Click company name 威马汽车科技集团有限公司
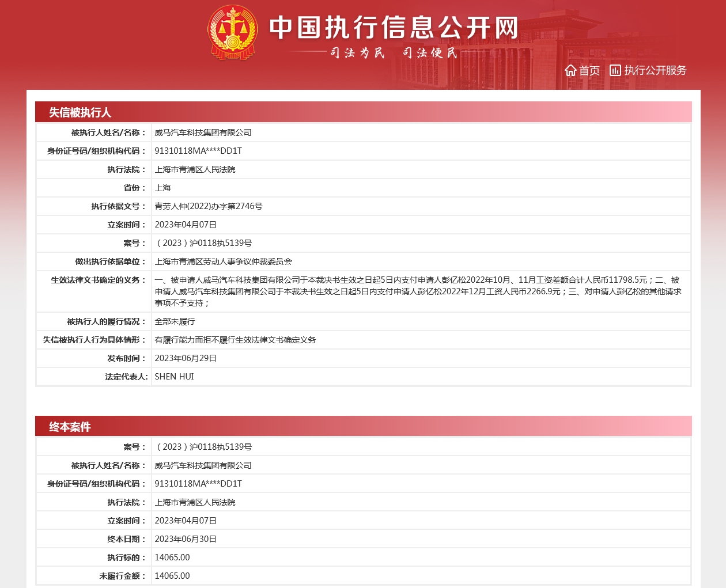The height and width of the screenshot is (588, 726). 203,132
